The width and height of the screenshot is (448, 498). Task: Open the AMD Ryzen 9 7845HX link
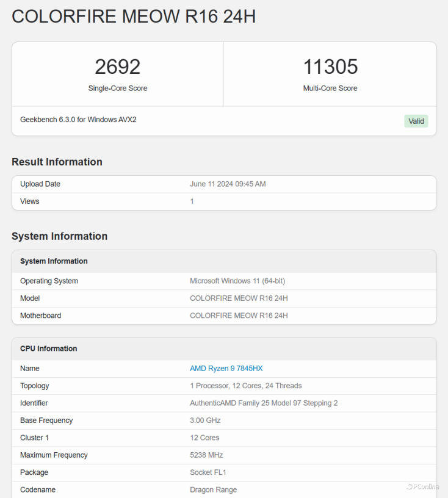(x=226, y=369)
